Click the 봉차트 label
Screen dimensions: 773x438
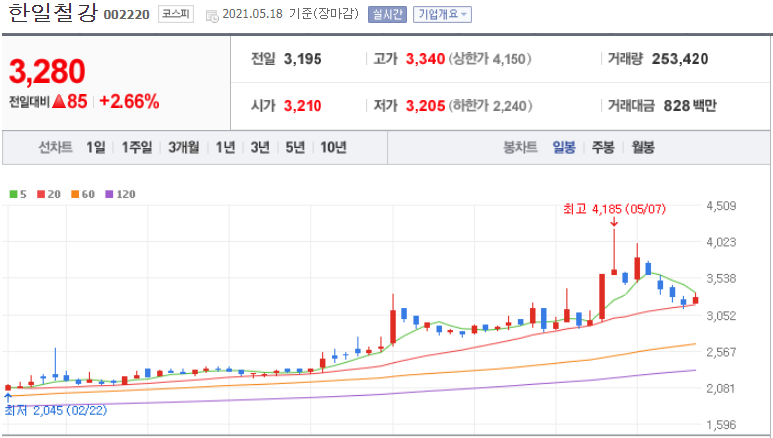tap(520, 147)
